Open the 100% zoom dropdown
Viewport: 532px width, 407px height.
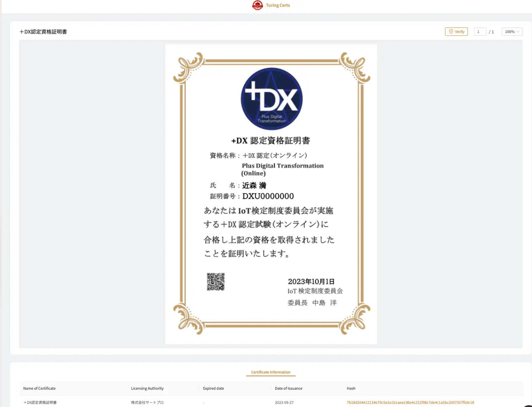tap(512, 32)
